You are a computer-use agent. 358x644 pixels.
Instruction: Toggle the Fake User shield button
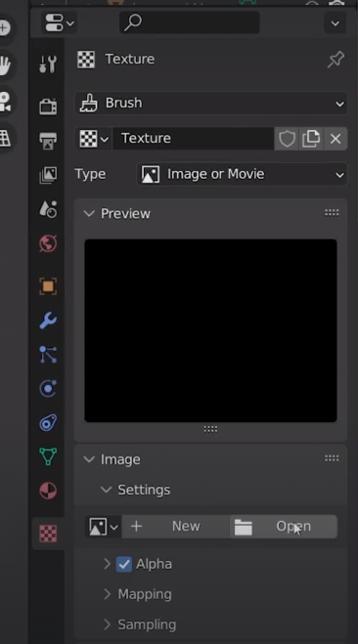coord(287,139)
